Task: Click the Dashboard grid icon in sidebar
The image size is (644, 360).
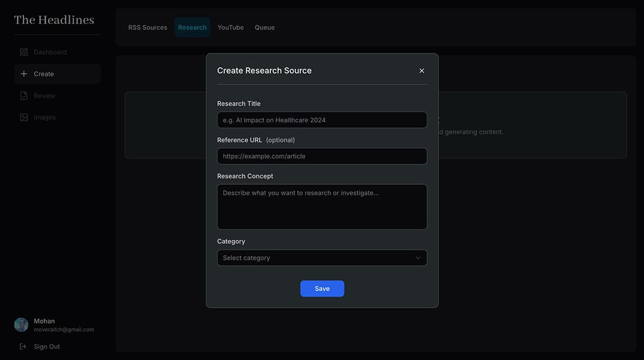Action: (x=24, y=52)
